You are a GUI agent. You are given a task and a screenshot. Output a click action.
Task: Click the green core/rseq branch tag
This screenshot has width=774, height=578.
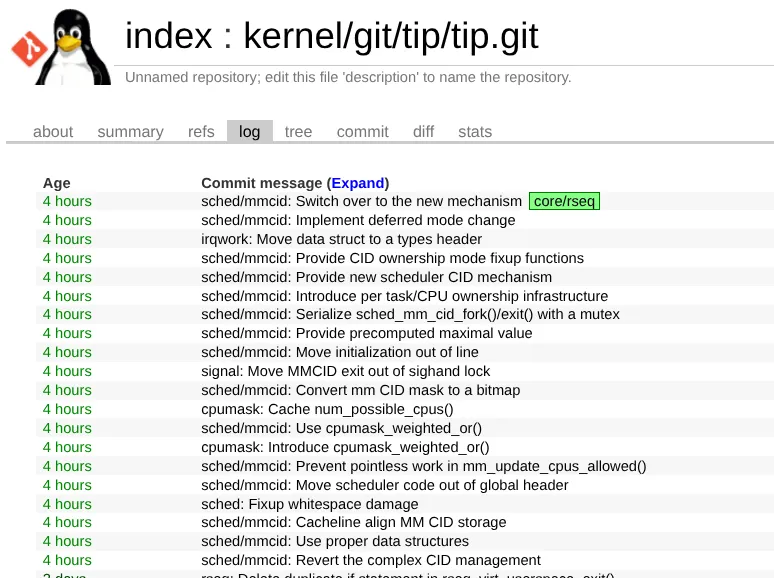(x=564, y=202)
